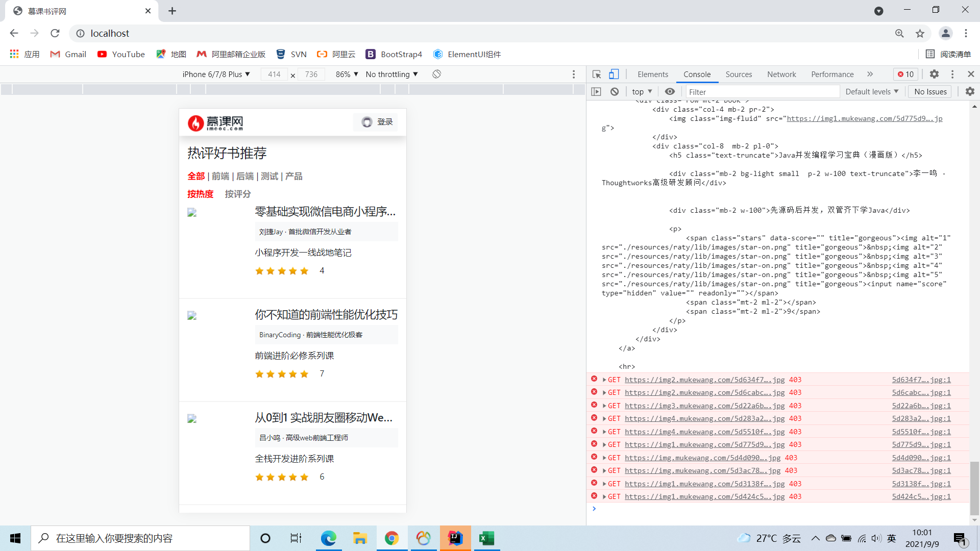
Task: Open the 5d775d9….jpg:1 source link
Action: (921, 444)
